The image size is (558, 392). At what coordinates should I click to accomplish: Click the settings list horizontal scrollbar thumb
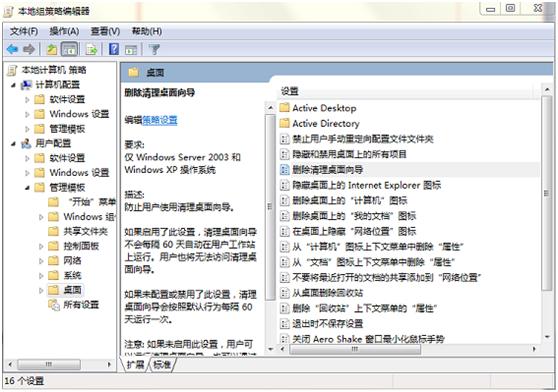click(355, 349)
